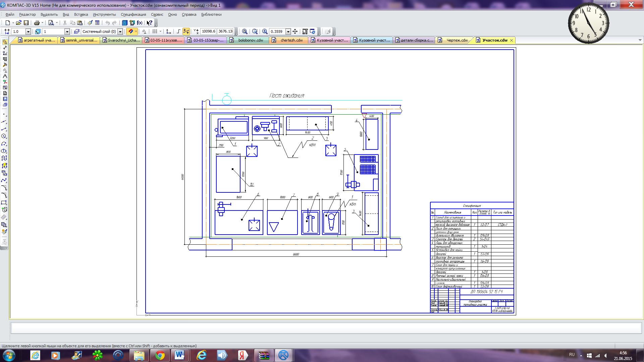Close the Участок.cdw document tab
This screenshot has height=362, width=644.
[512, 40]
